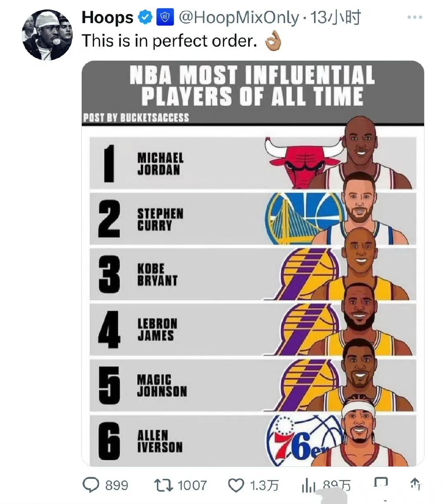The height and width of the screenshot is (504, 446).
Task: Tap the square shield affiliate badge
Action: (x=164, y=18)
